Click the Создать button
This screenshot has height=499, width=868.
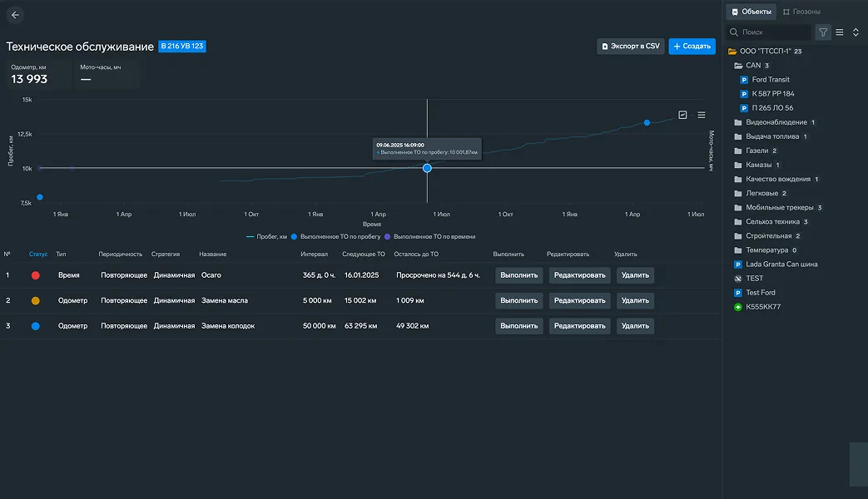pos(692,47)
